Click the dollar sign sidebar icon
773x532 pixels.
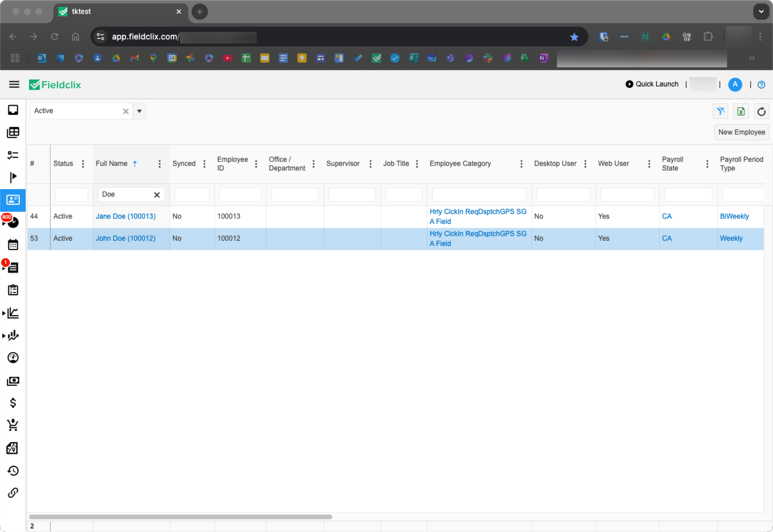tap(13, 403)
